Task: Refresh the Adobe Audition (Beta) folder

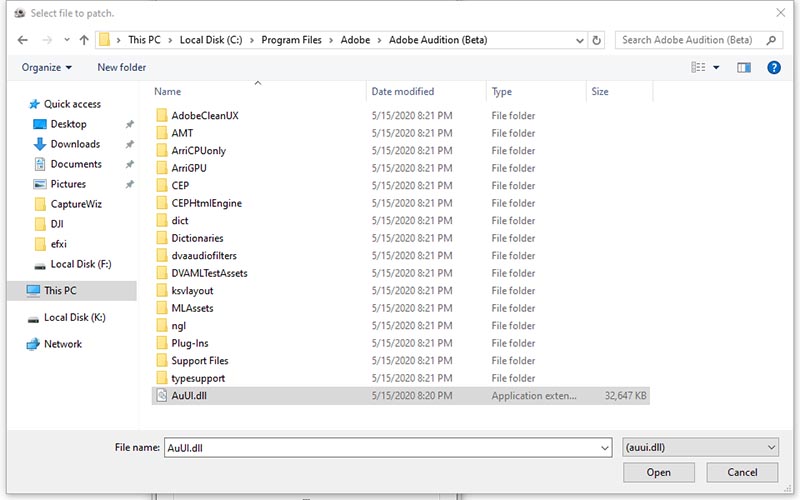Action: pyautogui.click(x=596, y=40)
